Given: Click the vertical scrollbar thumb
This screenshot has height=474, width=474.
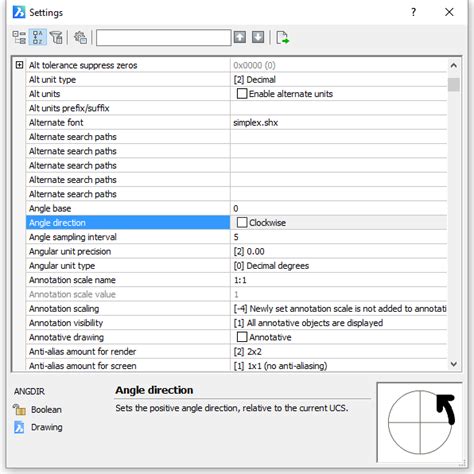Looking at the screenshot, I should point(454,84).
